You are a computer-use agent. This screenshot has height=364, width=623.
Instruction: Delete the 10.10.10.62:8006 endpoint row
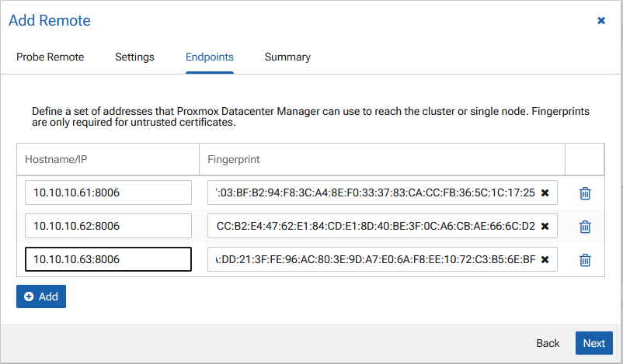[585, 227]
